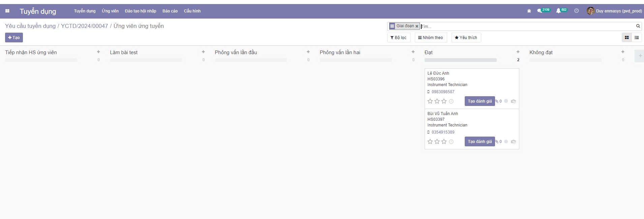Add a quick card in the Đạt column
The width and height of the screenshot is (644, 219).
point(518,52)
